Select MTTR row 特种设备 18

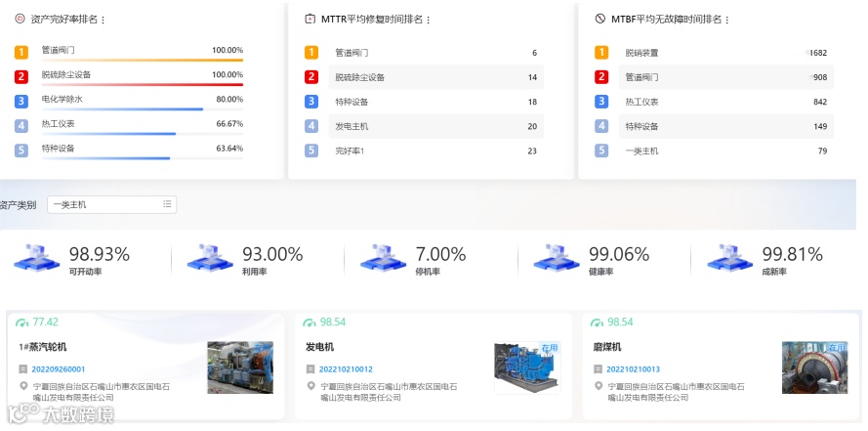click(436, 102)
